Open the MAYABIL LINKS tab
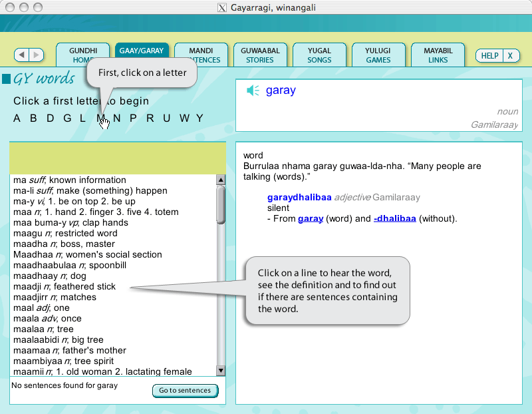The height and width of the screenshot is (414, 532). click(x=438, y=55)
